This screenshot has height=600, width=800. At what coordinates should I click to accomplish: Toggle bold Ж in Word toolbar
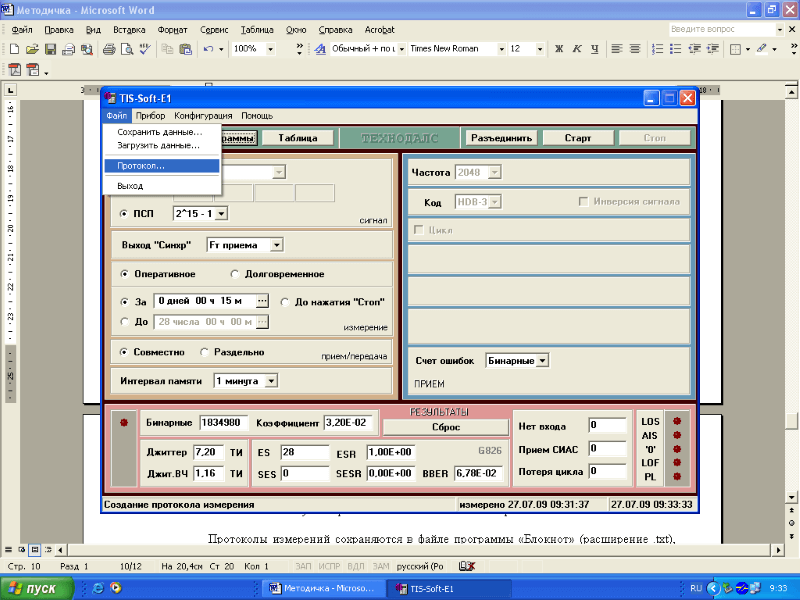tap(559, 49)
